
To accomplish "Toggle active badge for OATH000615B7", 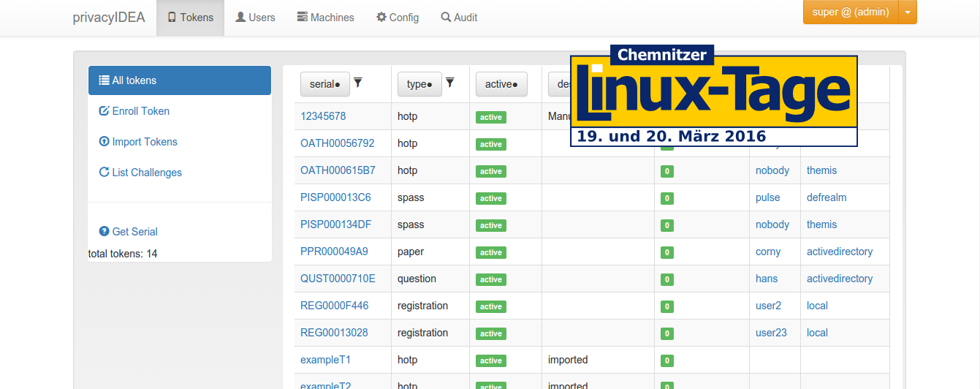I will point(491,171).
